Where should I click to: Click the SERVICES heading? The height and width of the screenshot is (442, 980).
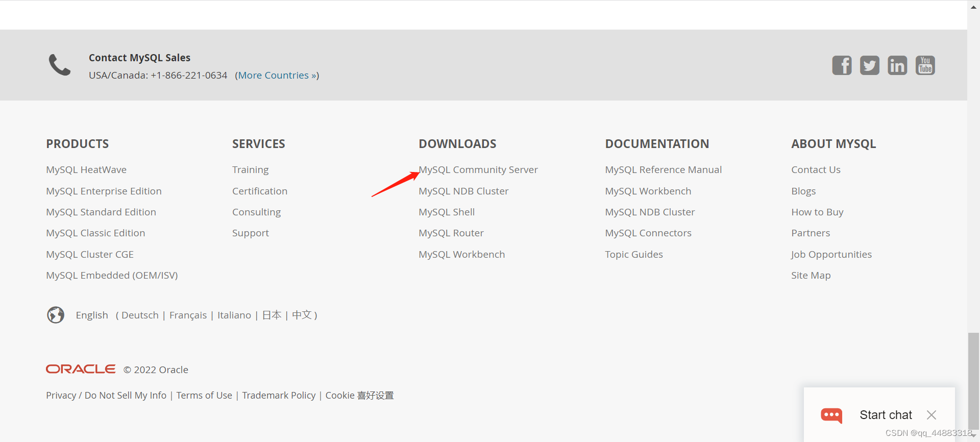coord(259,144)
